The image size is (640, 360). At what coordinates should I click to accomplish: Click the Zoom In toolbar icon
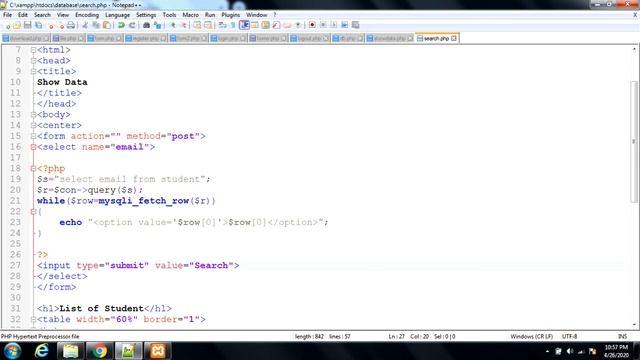click(173, 25)
